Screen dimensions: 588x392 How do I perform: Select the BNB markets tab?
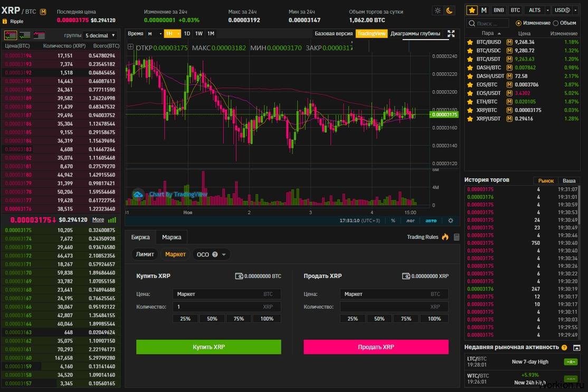(x=499, y=10)
